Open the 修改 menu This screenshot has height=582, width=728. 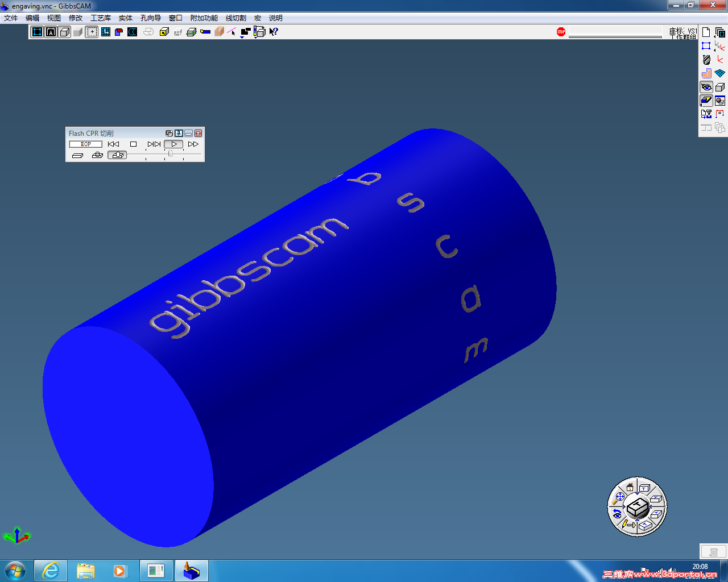coord(76,18)
